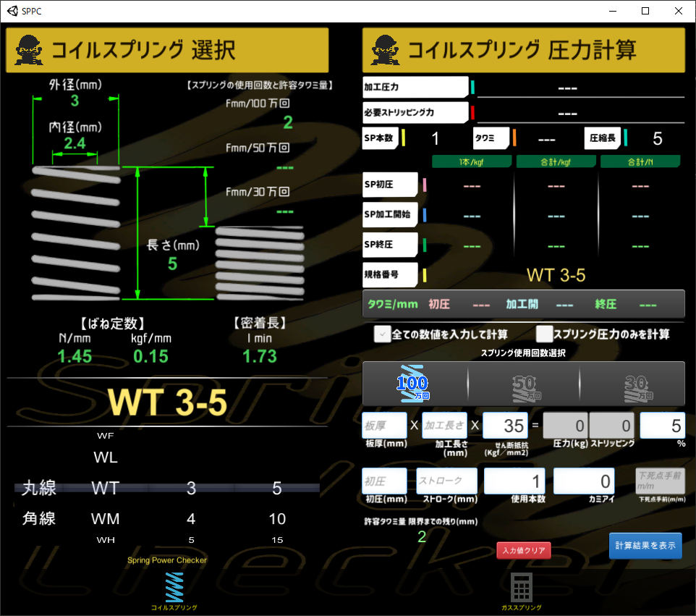The width and height of the screenshot is (696, 616).
Task: Check スプリング圧力のみを計算 checkbox
Action: point(544,334)
